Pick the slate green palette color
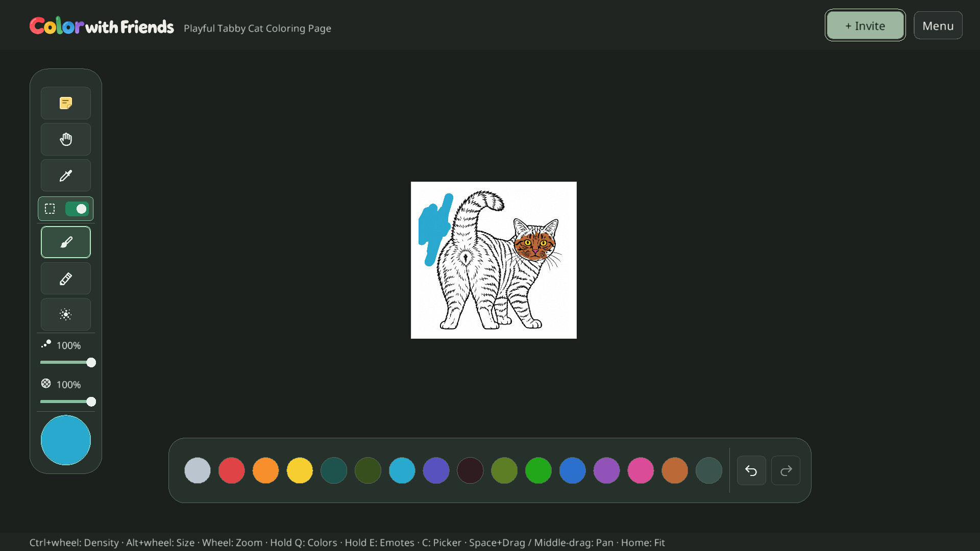 [709, 470]
